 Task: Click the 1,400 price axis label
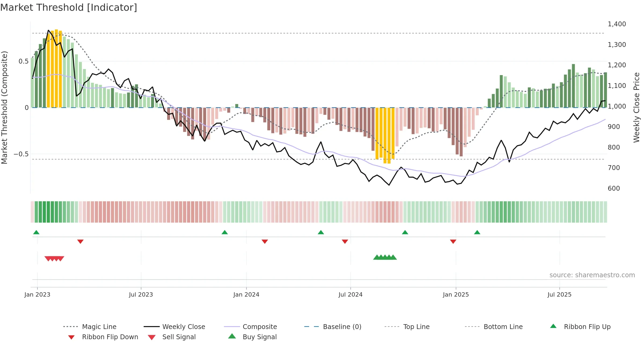pos(617,24)
